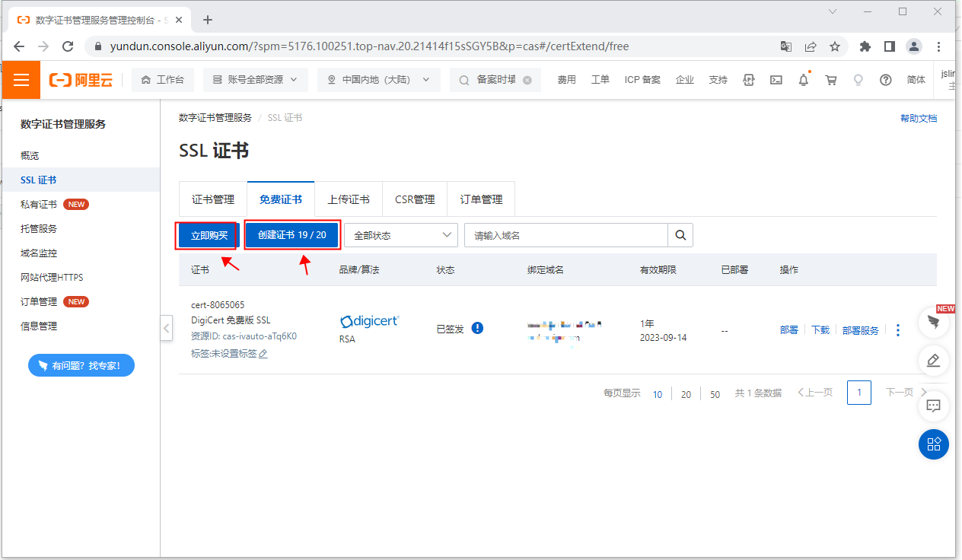Open the 中国内地（大陆） region selector
Viewport: 962px width, 560px height.
(x=378, y=80)
